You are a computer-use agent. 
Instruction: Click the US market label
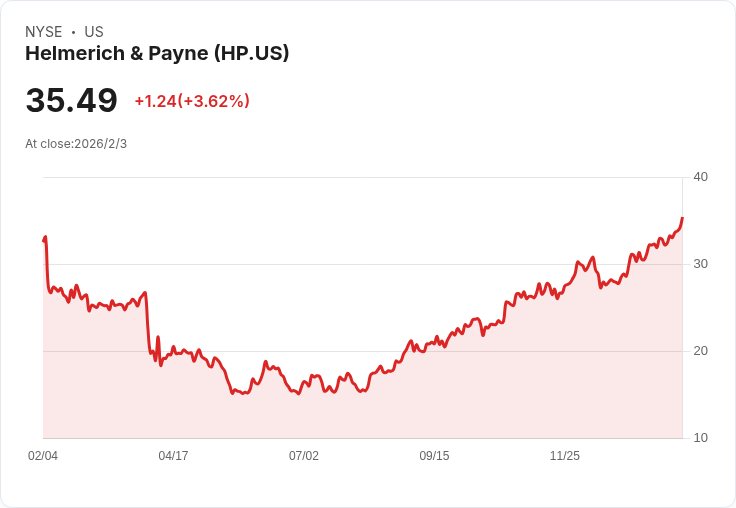94,32
